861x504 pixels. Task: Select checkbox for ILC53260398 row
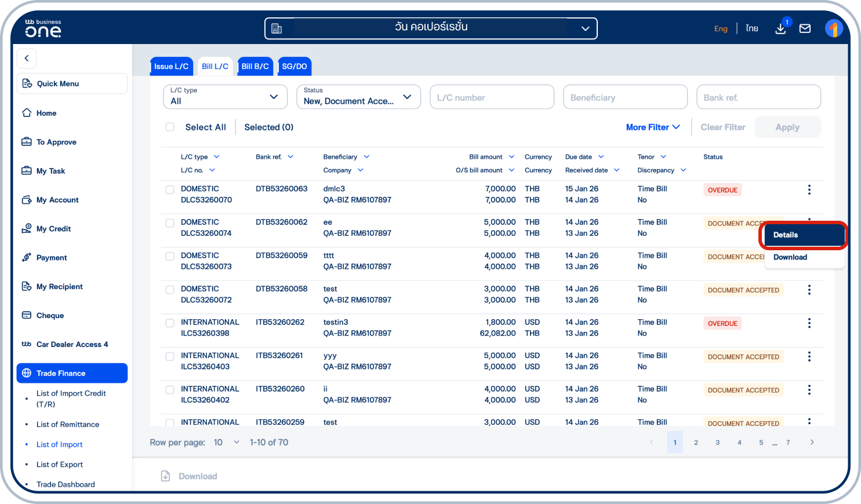(170, 323)
